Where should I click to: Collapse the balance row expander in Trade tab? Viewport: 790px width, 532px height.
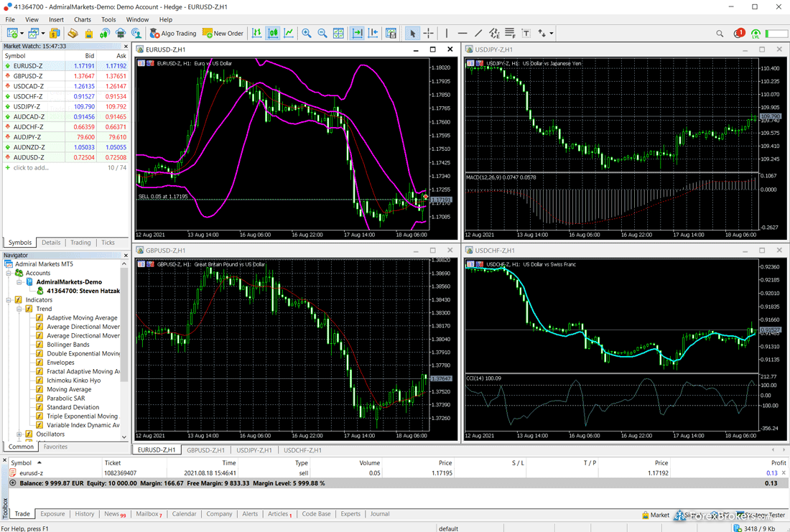coord(13,482)
